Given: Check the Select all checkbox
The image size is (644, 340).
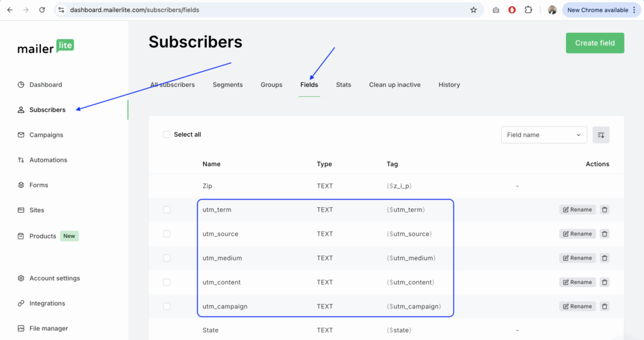Looking at the screenshot, I should [167, 135].
